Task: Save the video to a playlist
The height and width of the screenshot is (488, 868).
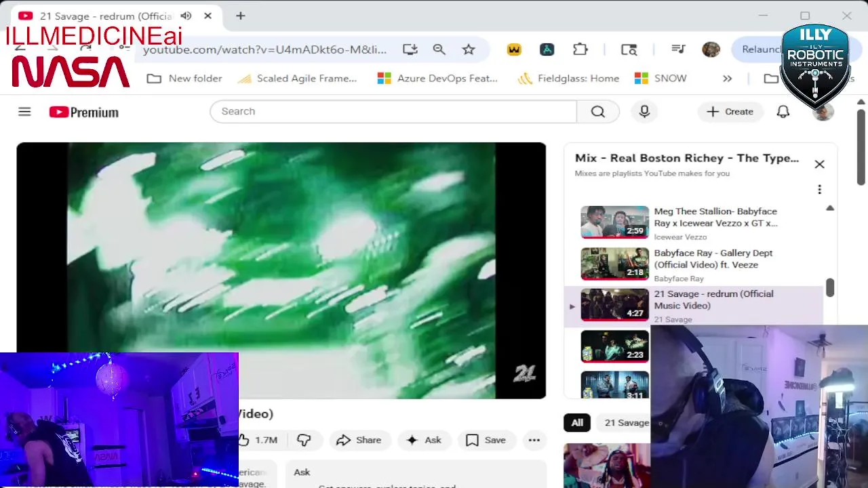Action: pyautogui.click(x=486, y=440)
